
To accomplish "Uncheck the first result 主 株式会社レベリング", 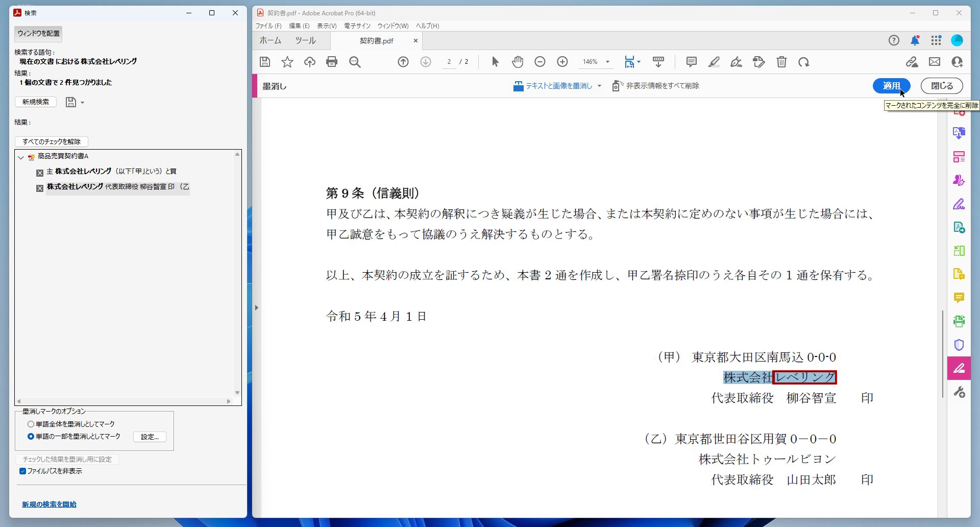I will click(40, 173).
